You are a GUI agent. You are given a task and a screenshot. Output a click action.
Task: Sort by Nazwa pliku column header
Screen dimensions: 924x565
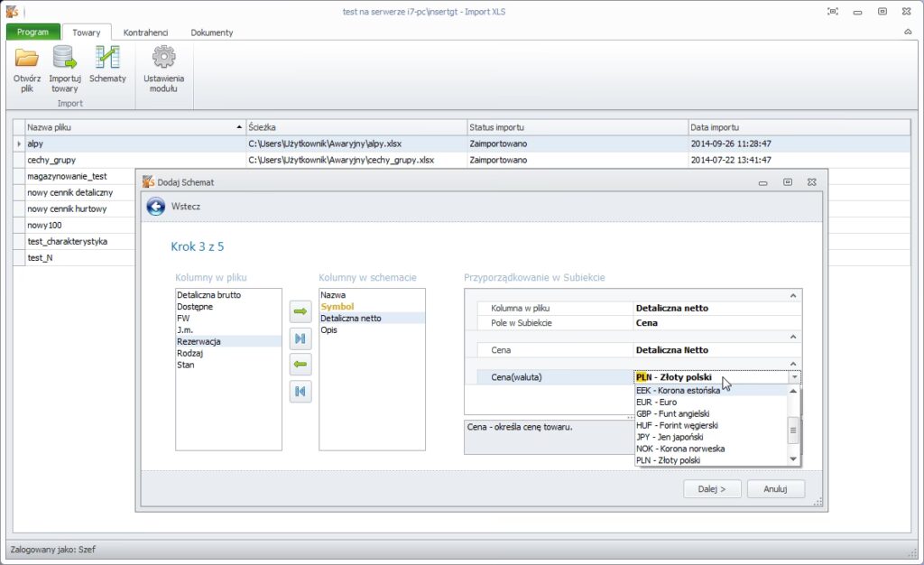coord(135,127)
